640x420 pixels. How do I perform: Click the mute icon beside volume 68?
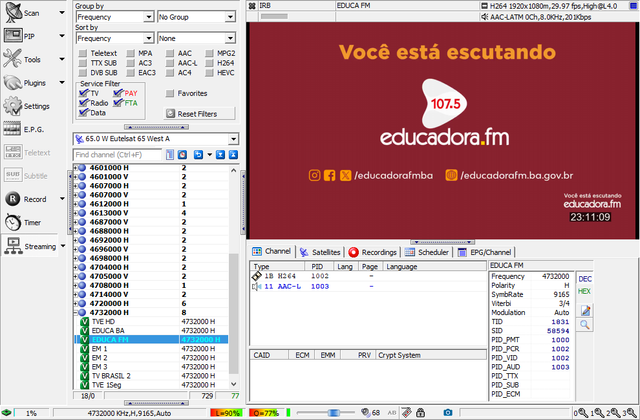tap(366, 413)
